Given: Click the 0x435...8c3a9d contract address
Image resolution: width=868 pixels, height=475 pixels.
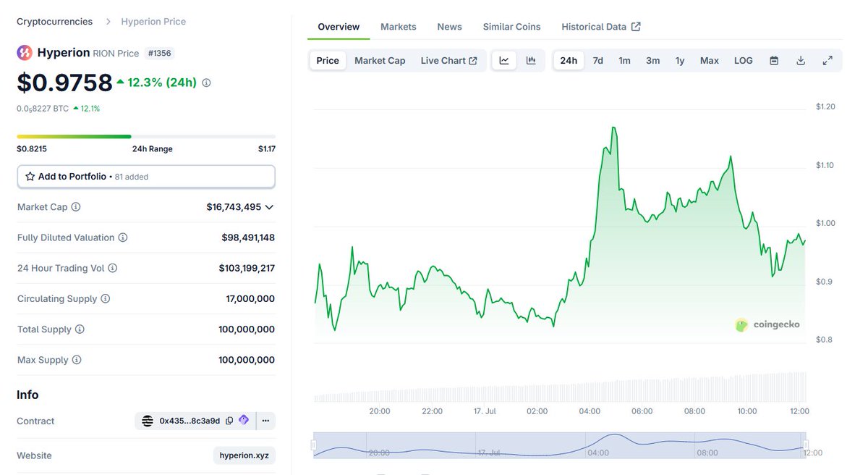Looking at the screenshot, I should point(190,421).
